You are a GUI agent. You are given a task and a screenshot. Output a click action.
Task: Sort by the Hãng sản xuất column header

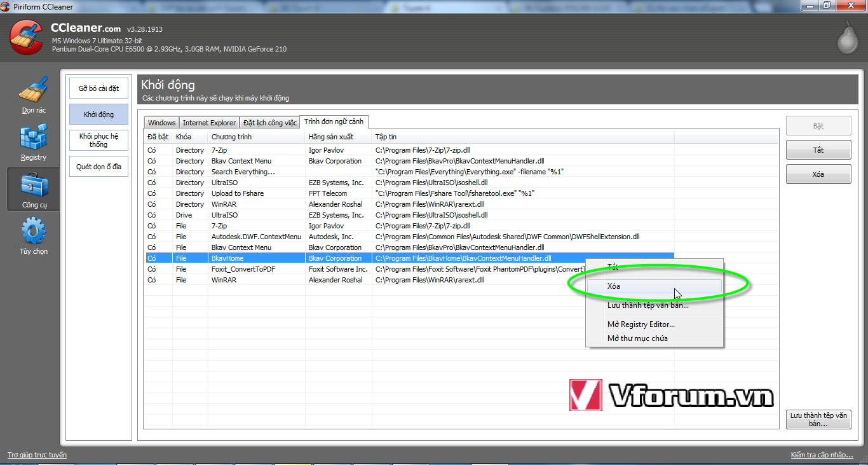coord(338,137)
